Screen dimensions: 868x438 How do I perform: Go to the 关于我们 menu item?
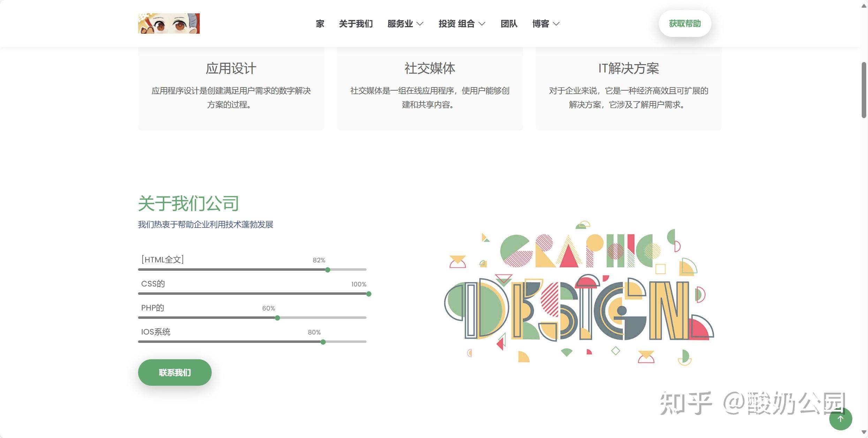click(x=356, y=24)
